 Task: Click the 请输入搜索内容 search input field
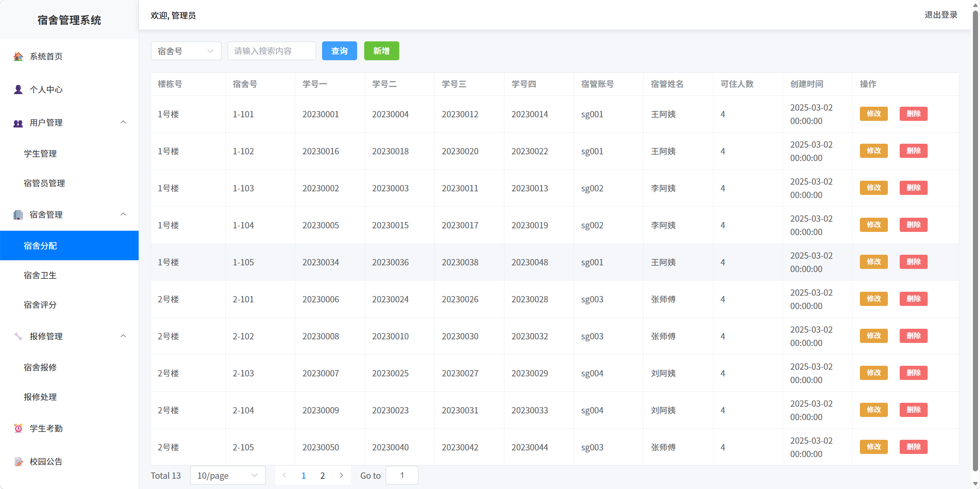(272, 50)
